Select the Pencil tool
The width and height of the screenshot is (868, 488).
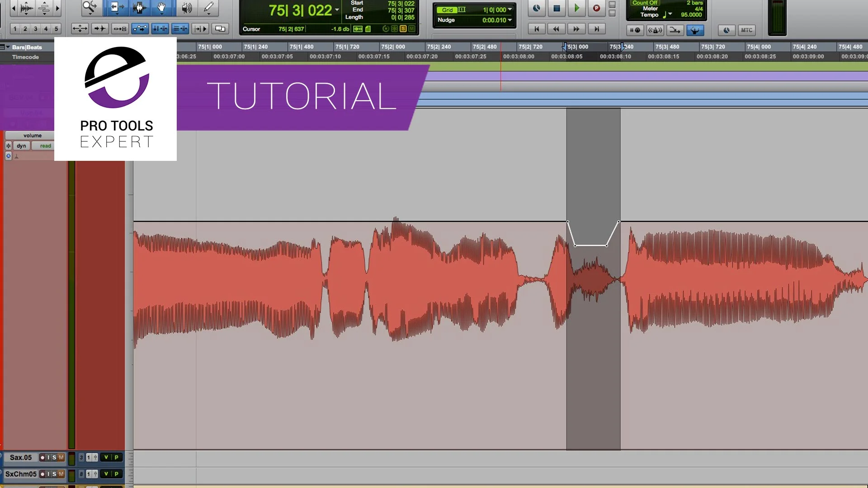208,8
